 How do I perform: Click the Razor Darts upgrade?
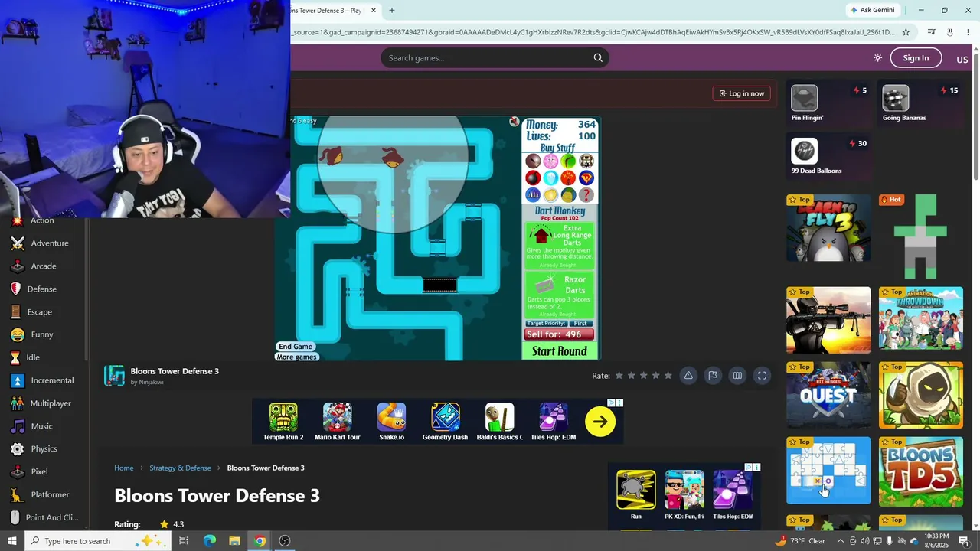pyautogui.click(x=560, y=295)
